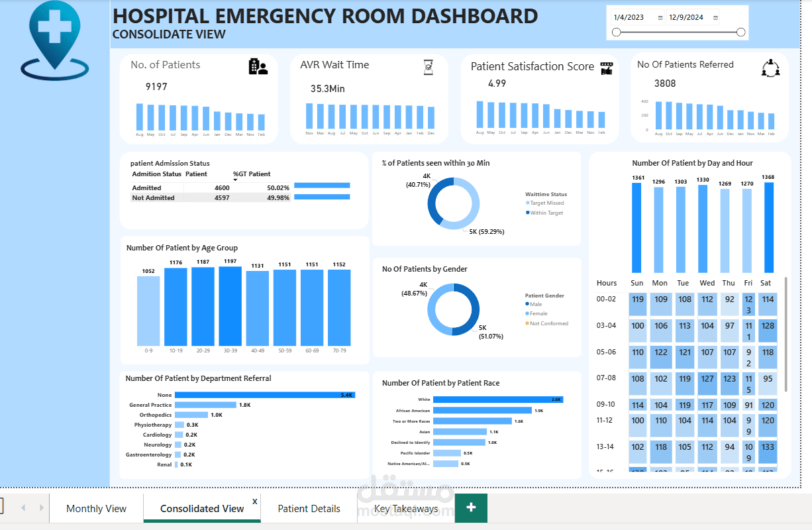Viewport: 812px width, 530px height.
Task: Click the 00-02 hours row label
Action: point(606,299)
